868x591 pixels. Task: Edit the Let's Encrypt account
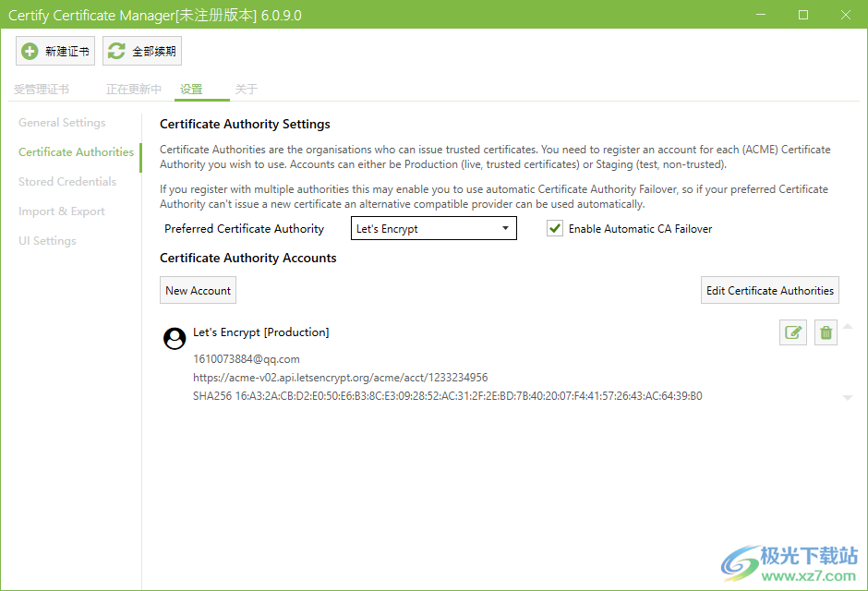[x=792, y=332]
